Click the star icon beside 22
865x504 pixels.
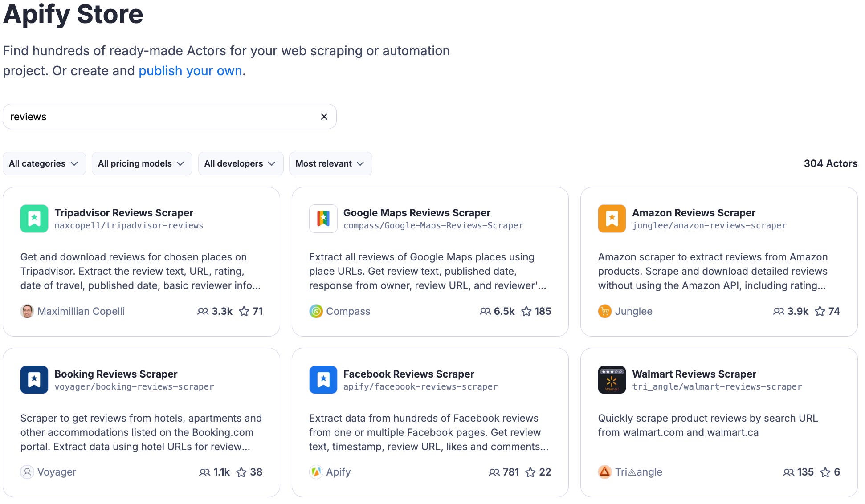click(x=530, y=472)
